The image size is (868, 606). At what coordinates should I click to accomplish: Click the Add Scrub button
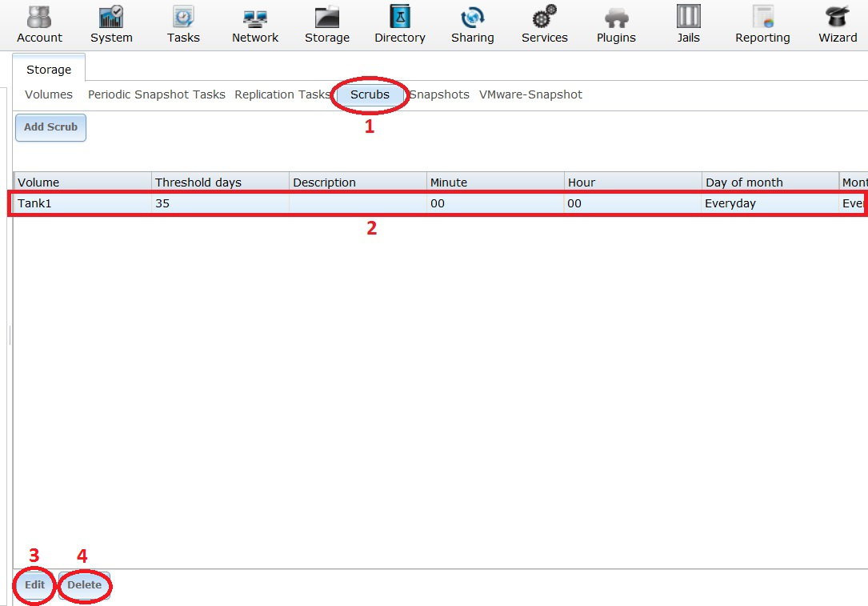click(50, 127)
